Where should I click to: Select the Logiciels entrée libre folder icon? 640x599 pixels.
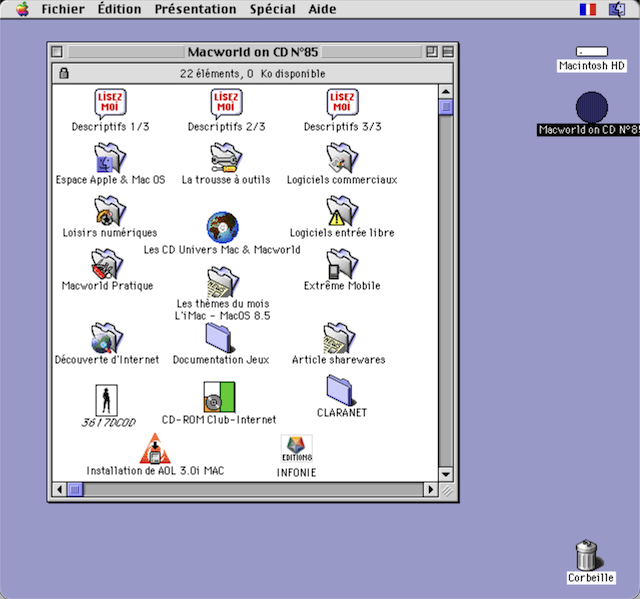point(342,211)
